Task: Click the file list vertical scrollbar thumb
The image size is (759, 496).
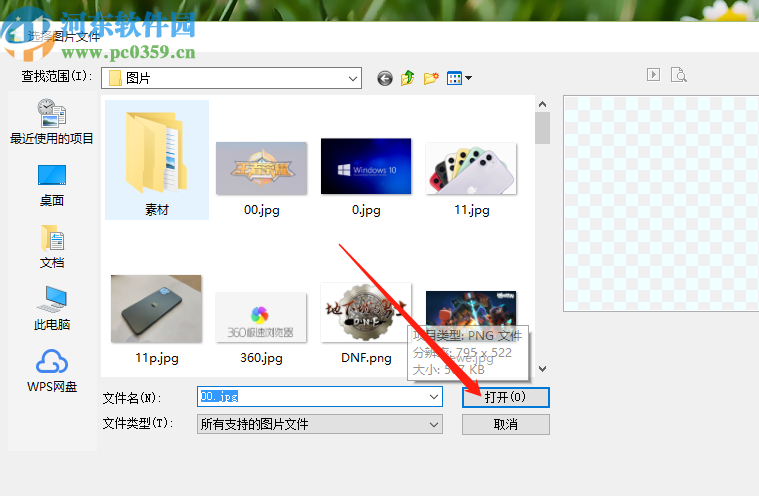Action: [543, 128]
